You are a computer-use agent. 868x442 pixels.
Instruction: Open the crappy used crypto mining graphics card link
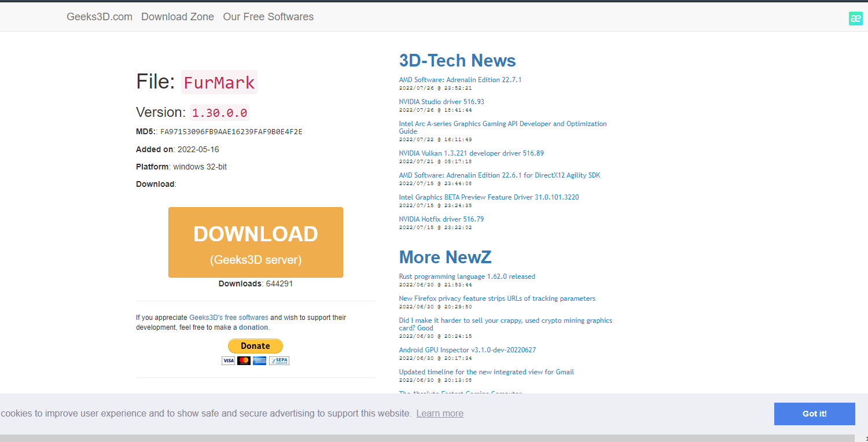[x=505, y=324]
